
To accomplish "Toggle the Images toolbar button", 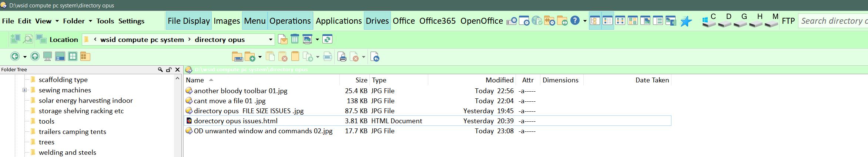I will [x=227, y=21].
